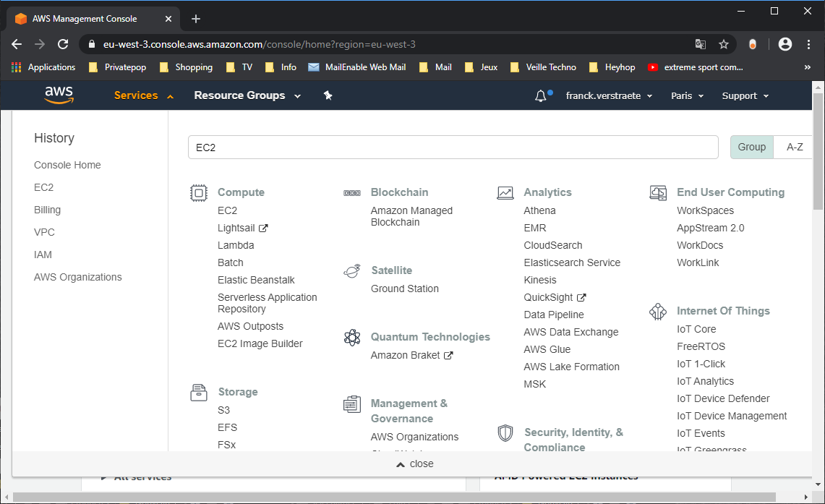825x504 pixels.
Task: Open Applications bookmarks grid icon
Action: pyautogui.click(x=17, y=67)
